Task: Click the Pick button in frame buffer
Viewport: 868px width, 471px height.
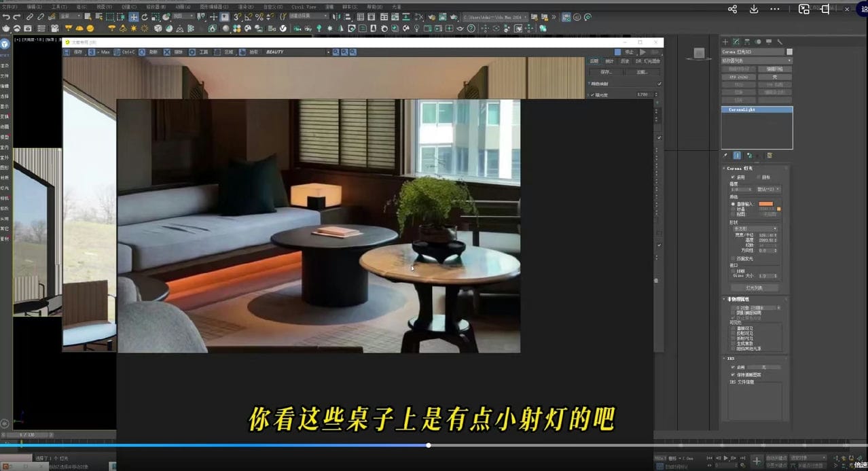Action: pyautogui.click(x=249, y=52)
